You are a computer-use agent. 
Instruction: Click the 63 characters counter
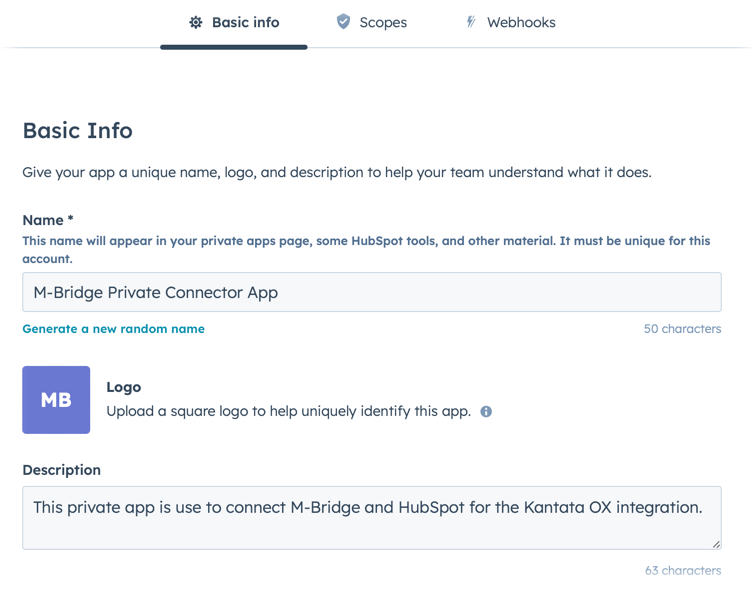(683, 570)
